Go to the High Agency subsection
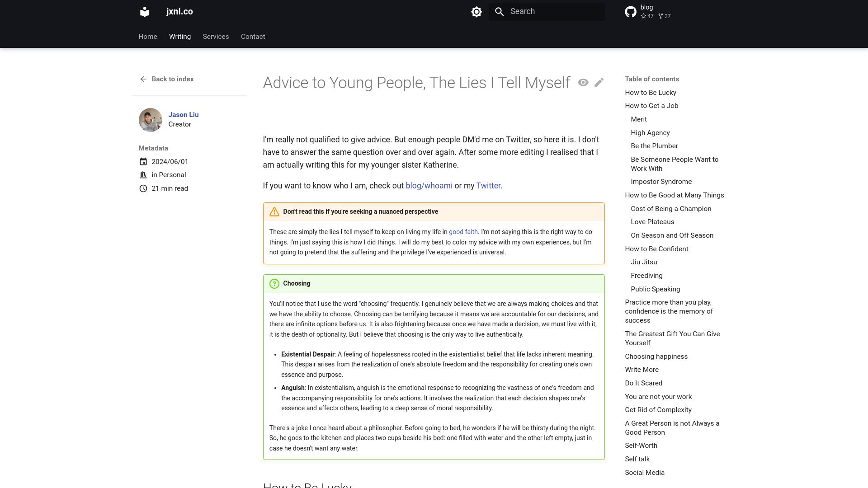 pyautogui.click(x=650, y=133)
